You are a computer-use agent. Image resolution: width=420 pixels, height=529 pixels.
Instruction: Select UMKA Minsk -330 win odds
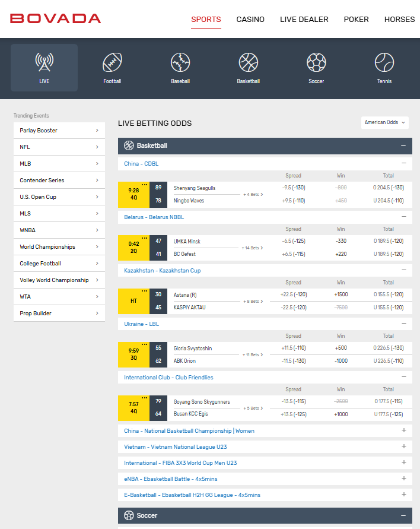(341, 242)
